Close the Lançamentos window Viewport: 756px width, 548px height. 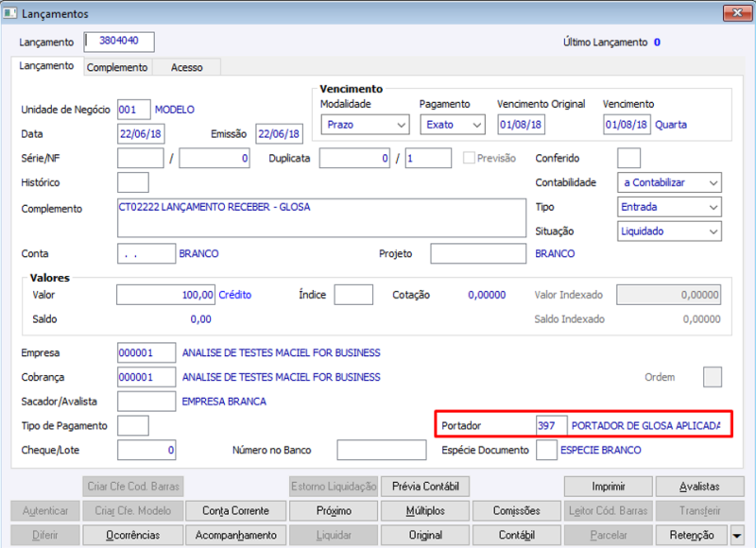(x=737, y=13)
